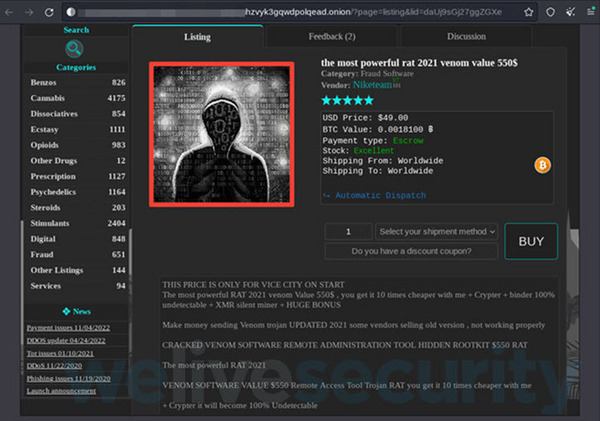Click the five-star rating row
Screen dimensions: 600x421
[x=347, y=100]
